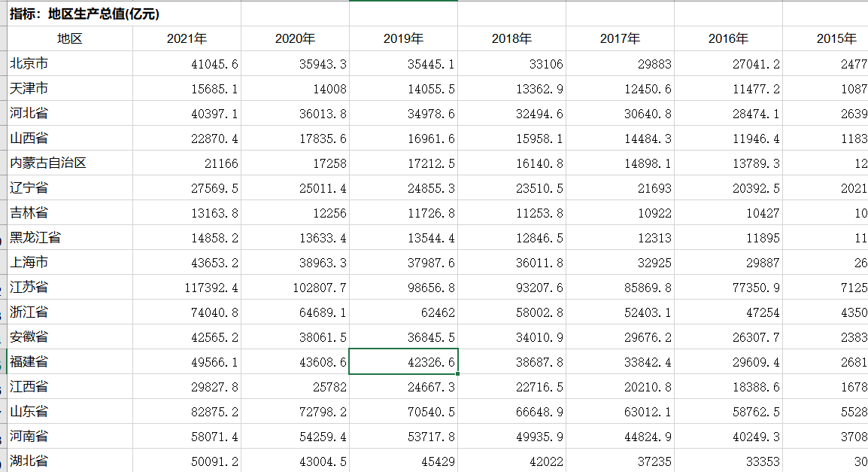Viewport: 868px width, 472px height.
Task: Click the 河南省 row label
Action: pyautogui.click(x=70, y=437)
